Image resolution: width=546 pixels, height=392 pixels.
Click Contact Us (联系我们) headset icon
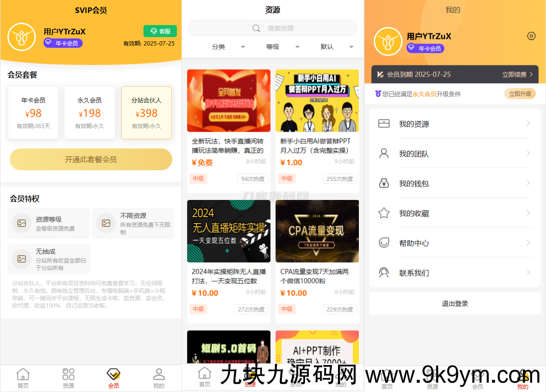click(383, 272)
